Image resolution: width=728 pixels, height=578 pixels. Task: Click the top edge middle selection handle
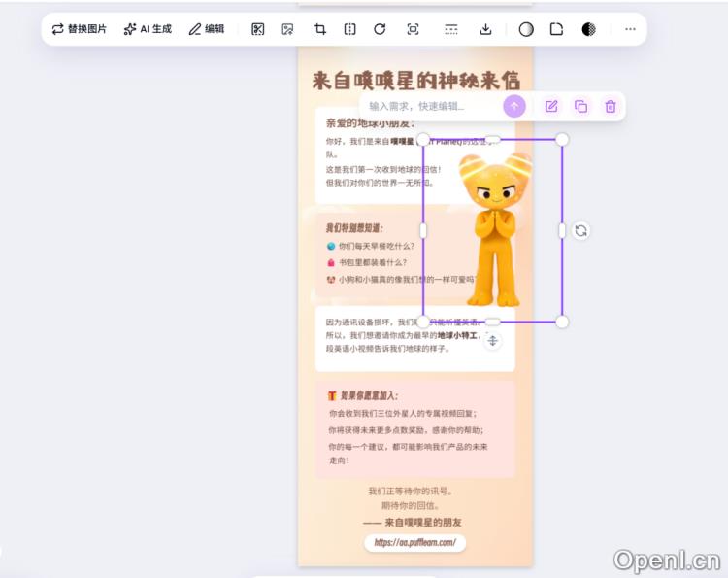coord(492,139)
